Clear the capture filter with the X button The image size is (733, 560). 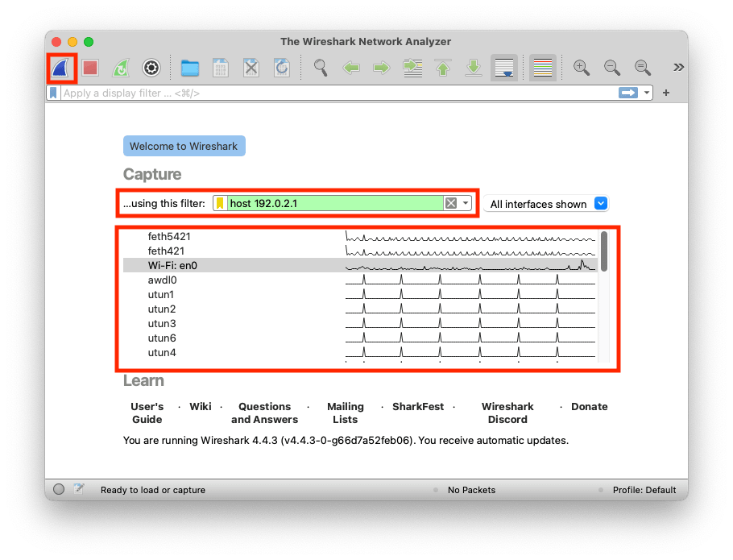click(x=451, y=203)
